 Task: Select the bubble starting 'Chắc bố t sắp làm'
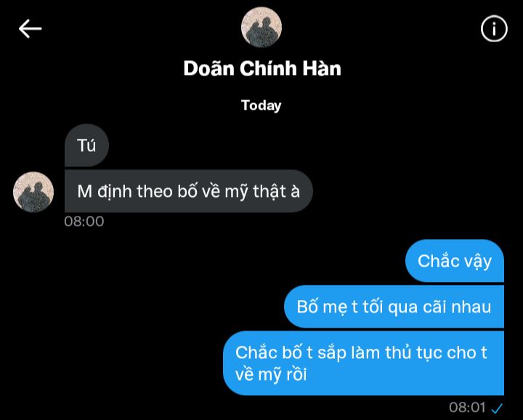tap(364, 363)
